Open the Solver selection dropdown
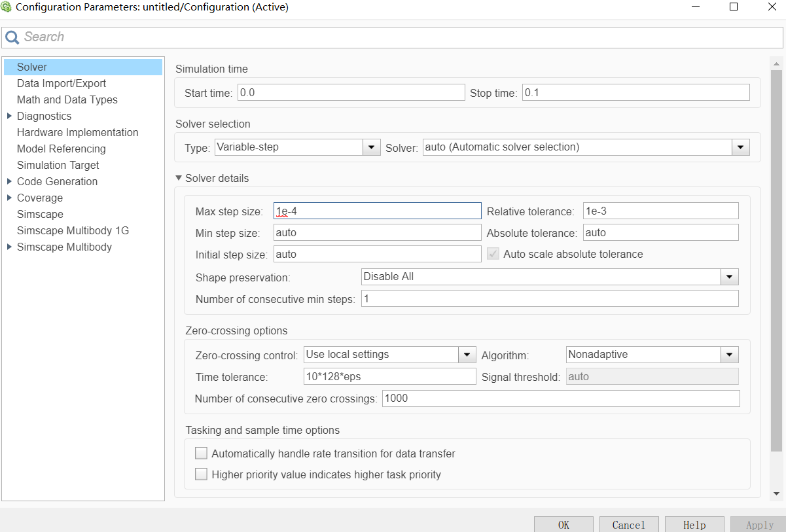Image resolution: width=786 pixels, height=532 pixels. click(741, 147)
